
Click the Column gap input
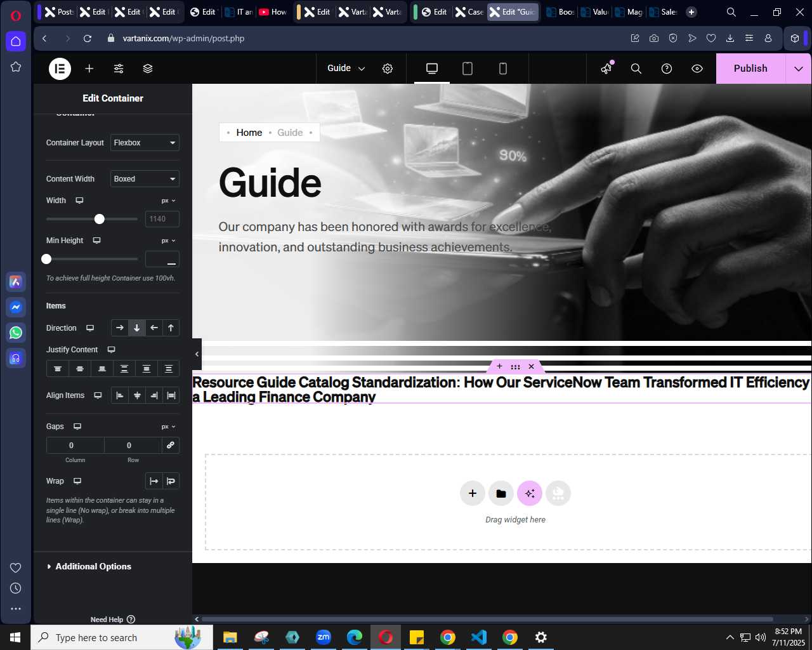coord(75,446)
